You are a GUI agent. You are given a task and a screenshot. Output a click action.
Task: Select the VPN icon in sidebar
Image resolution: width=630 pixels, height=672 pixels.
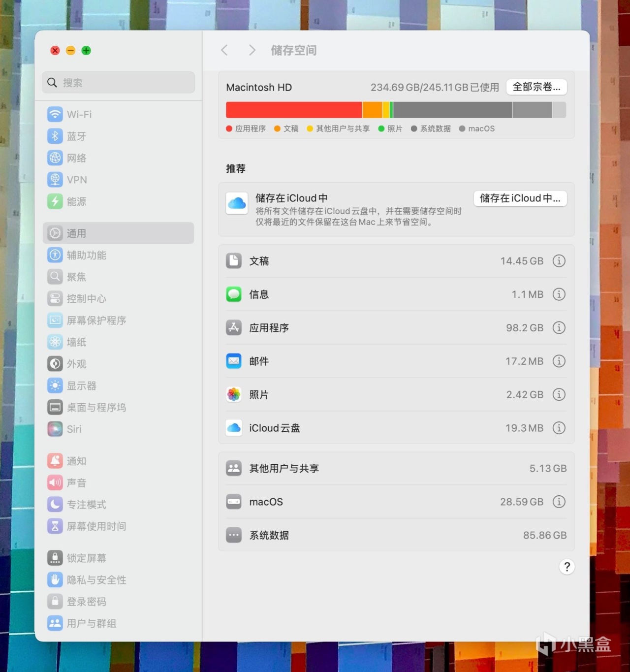point(55,179)
